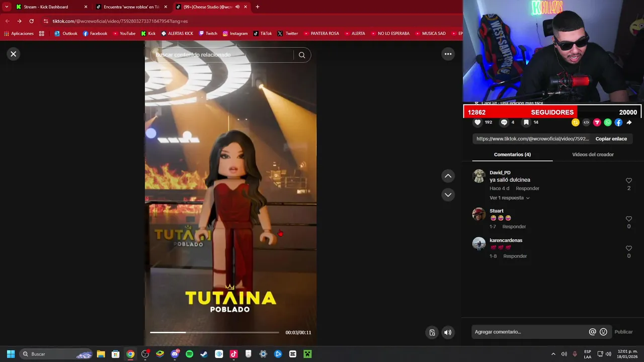Switch to Stream - Kick Dashboard tab
644x362 pixels.
click(46, 7)
